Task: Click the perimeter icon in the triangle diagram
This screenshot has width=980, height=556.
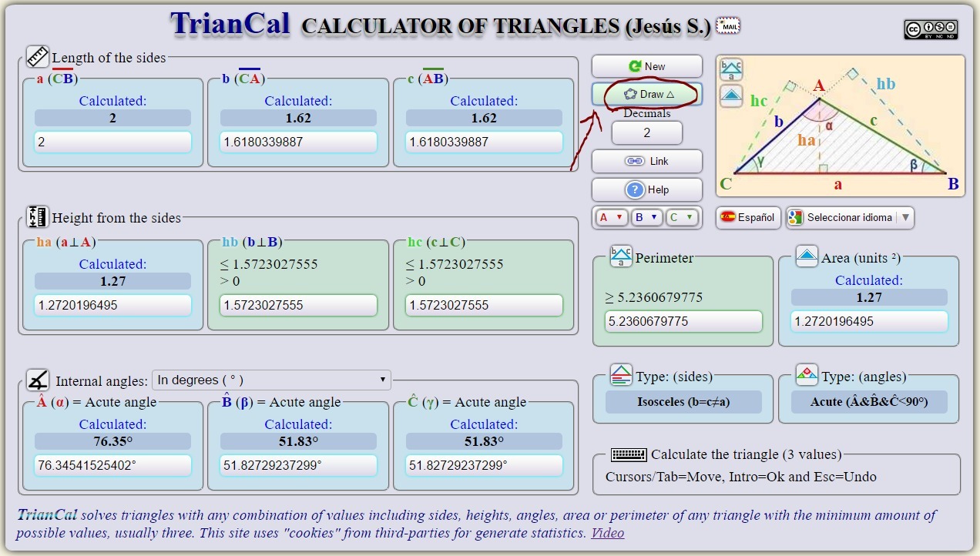Action: point(731,70)
